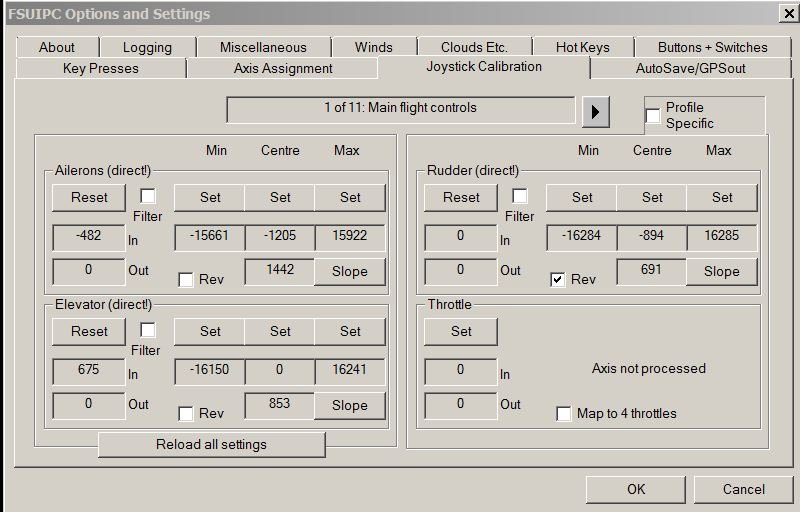Click Throttle Set button

461,331
